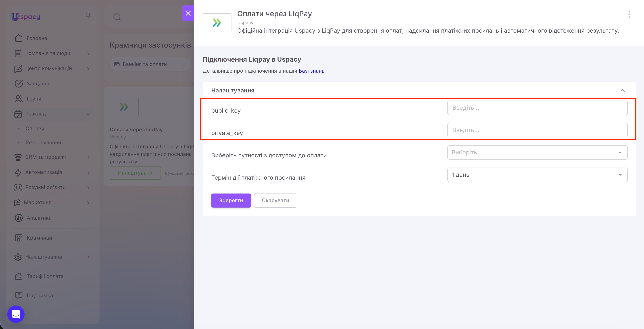This screenshot has width=644, height=329.
Task: Click the CRM та продажі stack icon
Action: coord(18,157)
